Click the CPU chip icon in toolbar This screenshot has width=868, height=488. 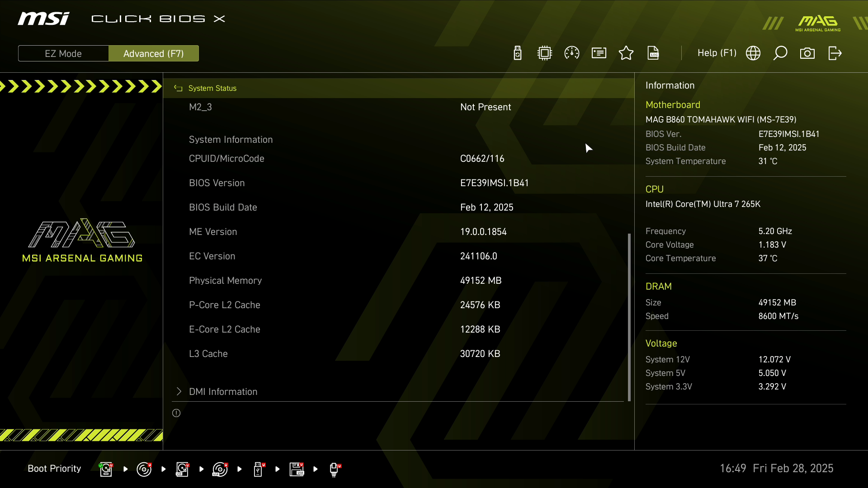click(x=545, y=53)
